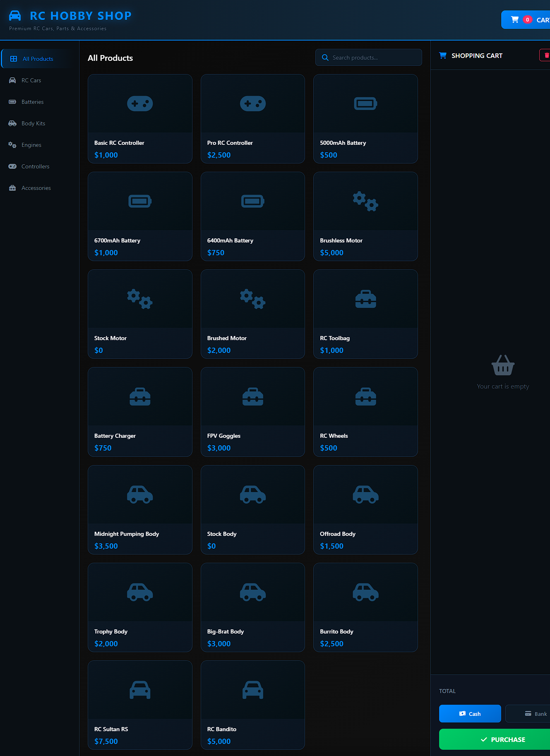Click the Big-Brat Body car icon
Screen dimensions: 550x756
pos(253,592)
